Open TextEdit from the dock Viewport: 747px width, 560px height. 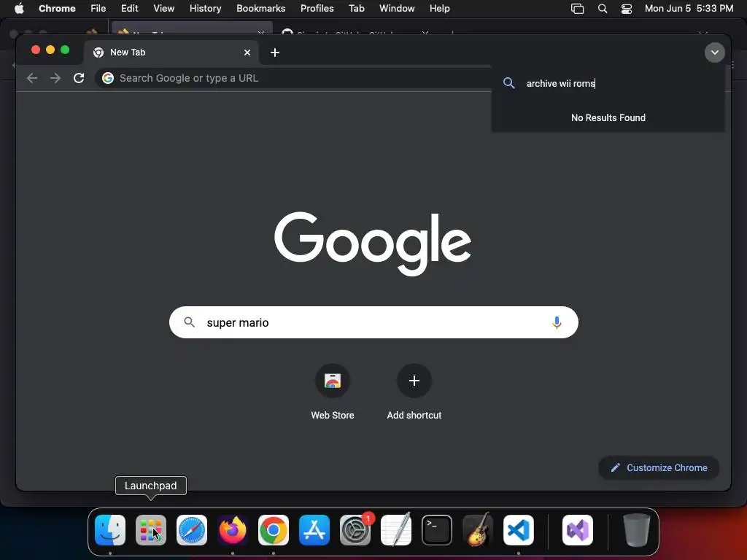point(396,530)
